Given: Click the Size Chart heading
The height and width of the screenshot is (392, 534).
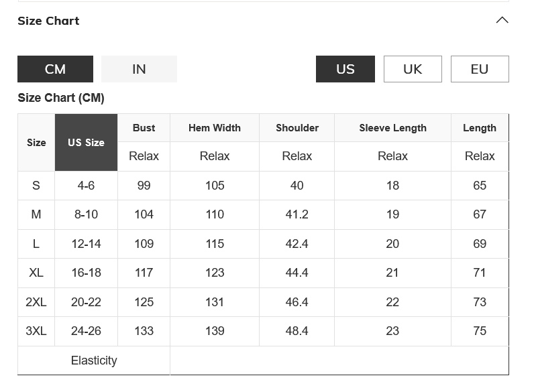Looking at the screenshot, I should point(48,21).
